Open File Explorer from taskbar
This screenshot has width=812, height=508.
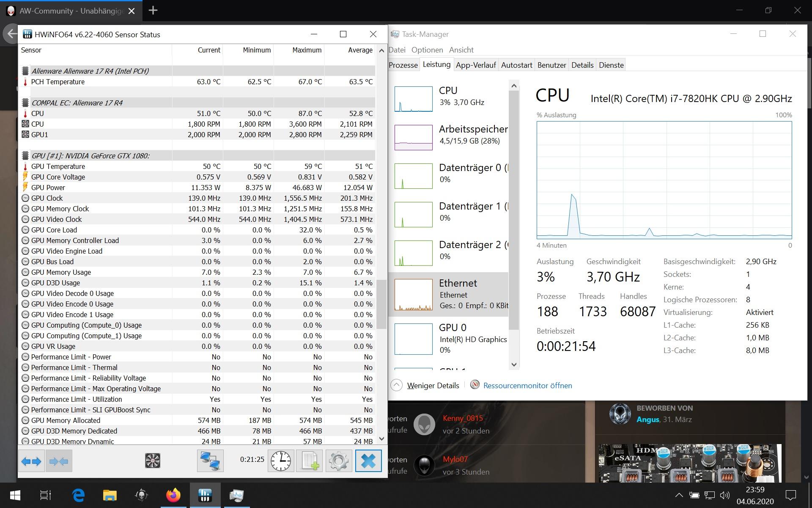[110, 495]
